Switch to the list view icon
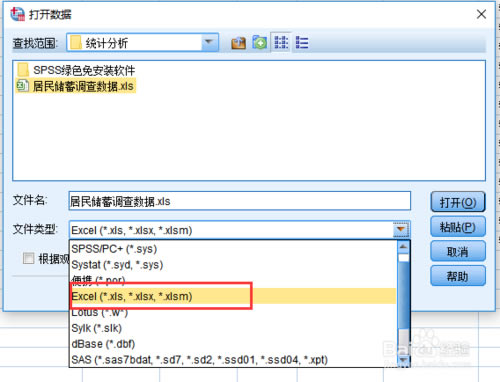 tap(281, 43)
